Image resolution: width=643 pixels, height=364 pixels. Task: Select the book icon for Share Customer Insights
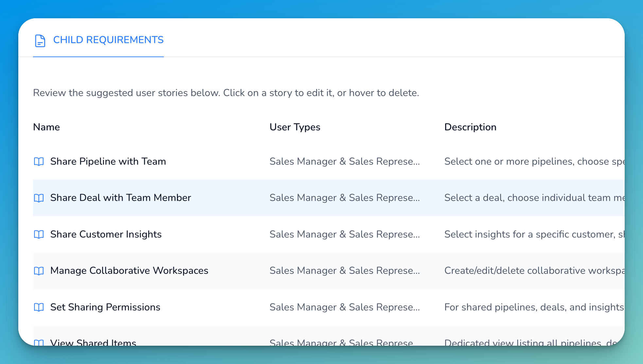pyautogui.click(x=39, y=235)
